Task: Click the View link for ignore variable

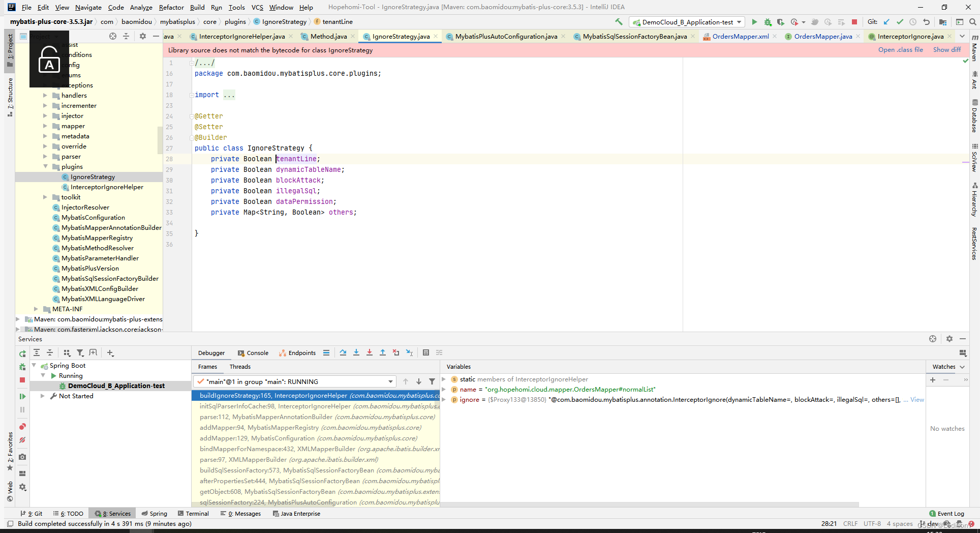Action: pos(917,400)
